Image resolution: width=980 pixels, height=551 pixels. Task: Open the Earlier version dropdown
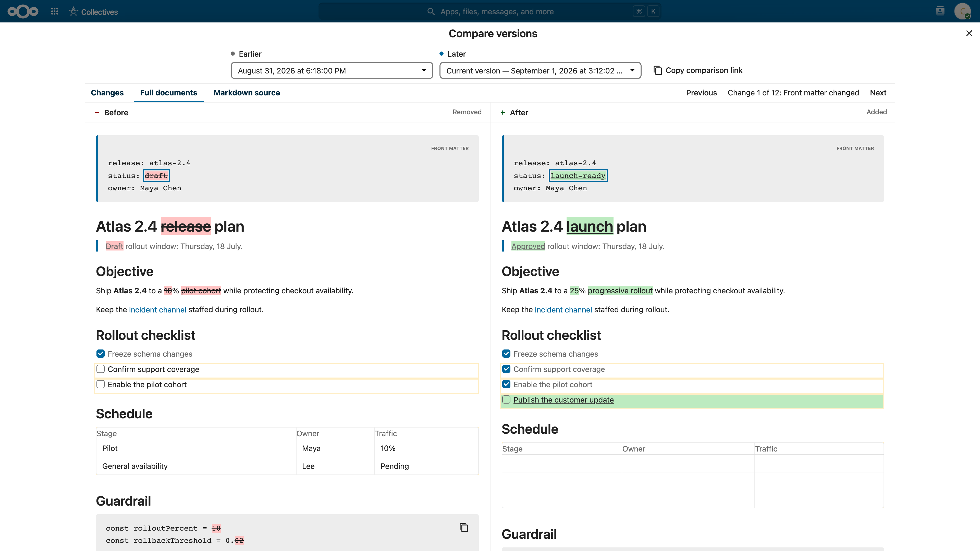click(332, 70)
